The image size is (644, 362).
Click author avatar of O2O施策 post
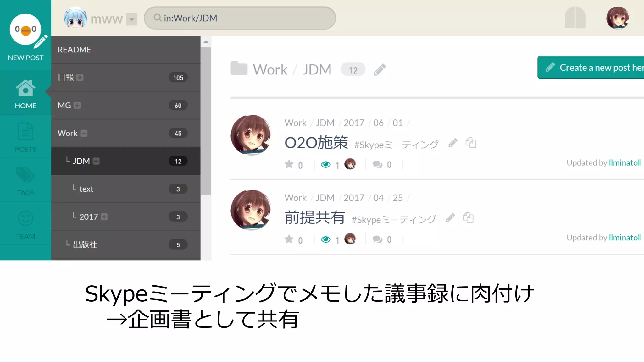click(251, 135)
